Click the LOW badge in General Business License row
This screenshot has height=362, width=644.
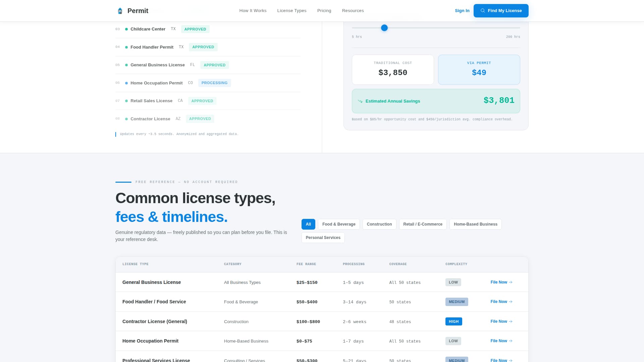pyautogui.click(x=453, y=282)
